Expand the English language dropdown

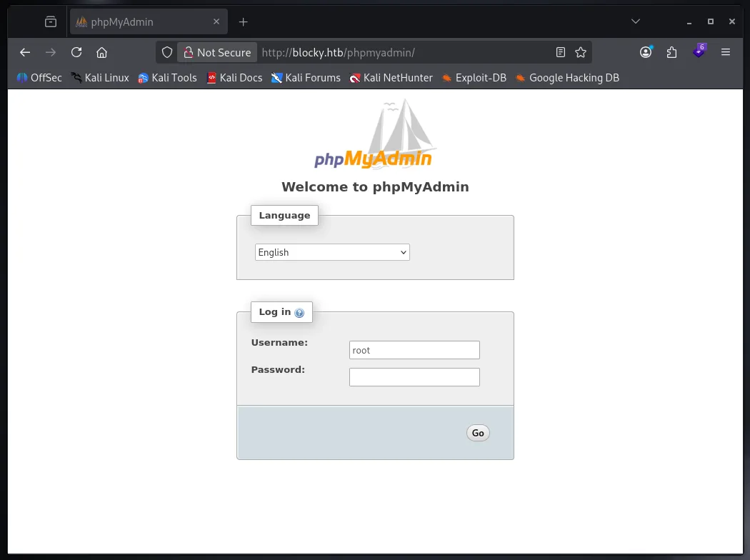332,253
